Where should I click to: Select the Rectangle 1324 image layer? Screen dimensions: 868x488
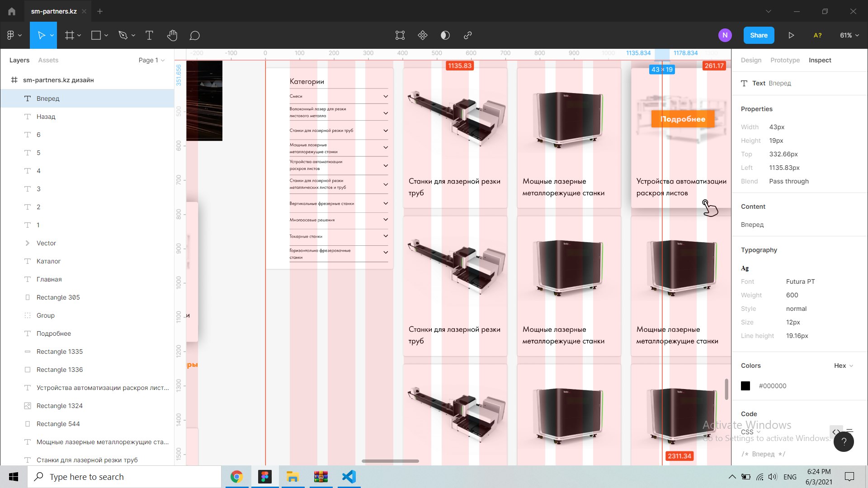(x=87, y=406)
